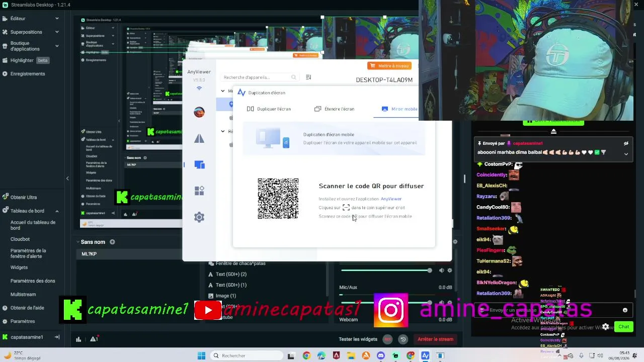The width and height of the screenshot is (644, 362).
Task: Hide the pinned chat message
Action: (626, 143)
